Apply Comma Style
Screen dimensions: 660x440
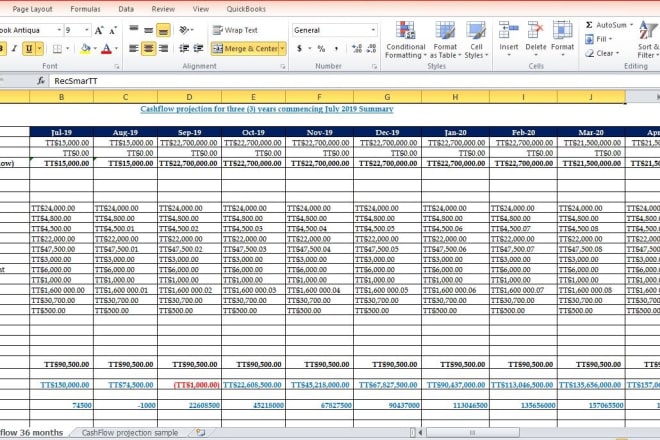(336, 49)
